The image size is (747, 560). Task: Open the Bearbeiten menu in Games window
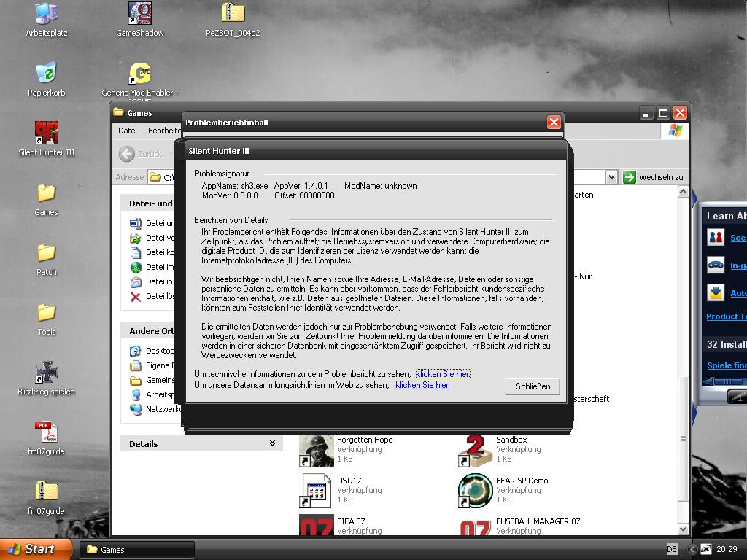[x=164, y=131]
